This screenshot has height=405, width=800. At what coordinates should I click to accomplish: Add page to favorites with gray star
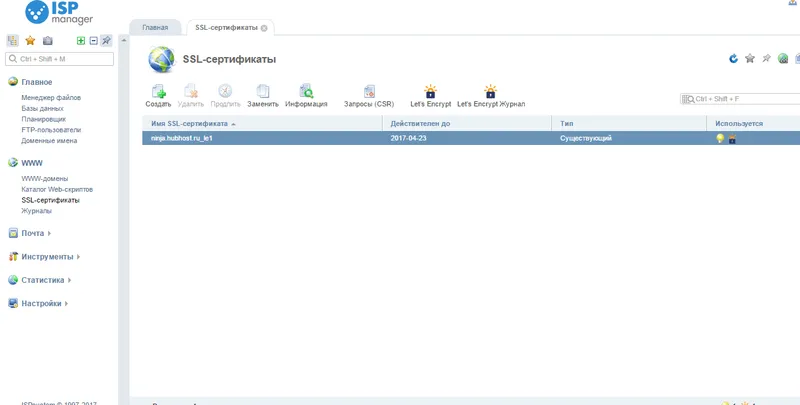[x=749, y=59]
